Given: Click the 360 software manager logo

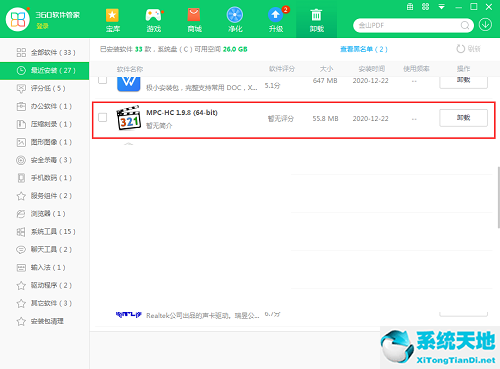Looking at the screenshot, I should pos(18,19).
